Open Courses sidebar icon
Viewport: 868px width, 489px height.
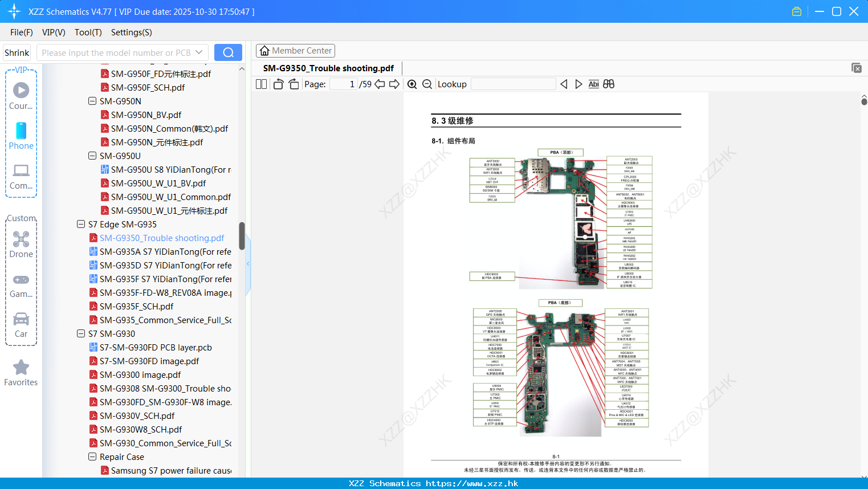coord(21,95)
